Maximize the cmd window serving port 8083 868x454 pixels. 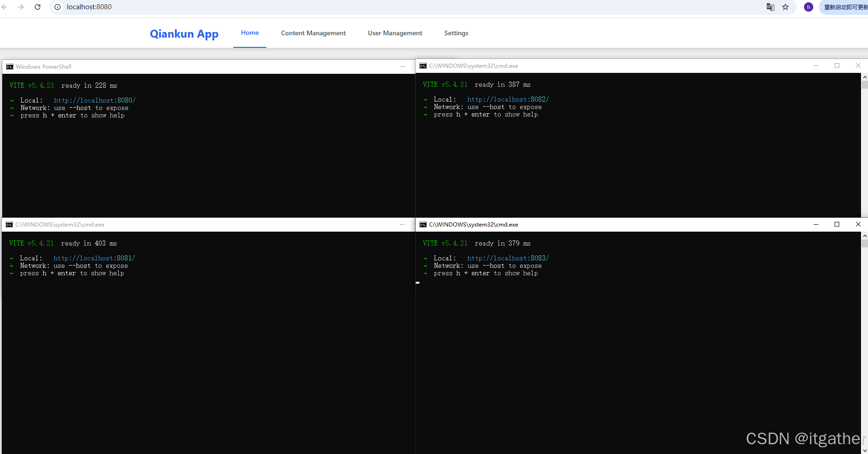837,225
